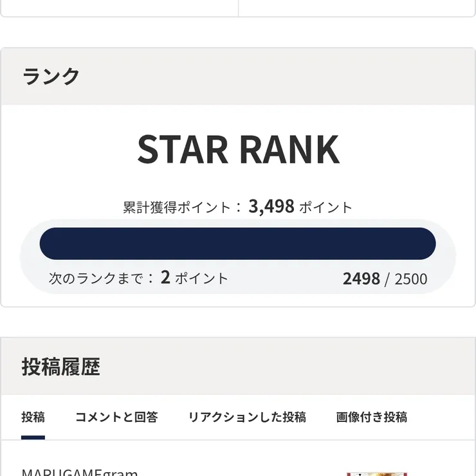Image resolution: width=476 pixels, height=476 pixels.
Task: Open the リアクションした投稿 tab
Action: point(247,417)
